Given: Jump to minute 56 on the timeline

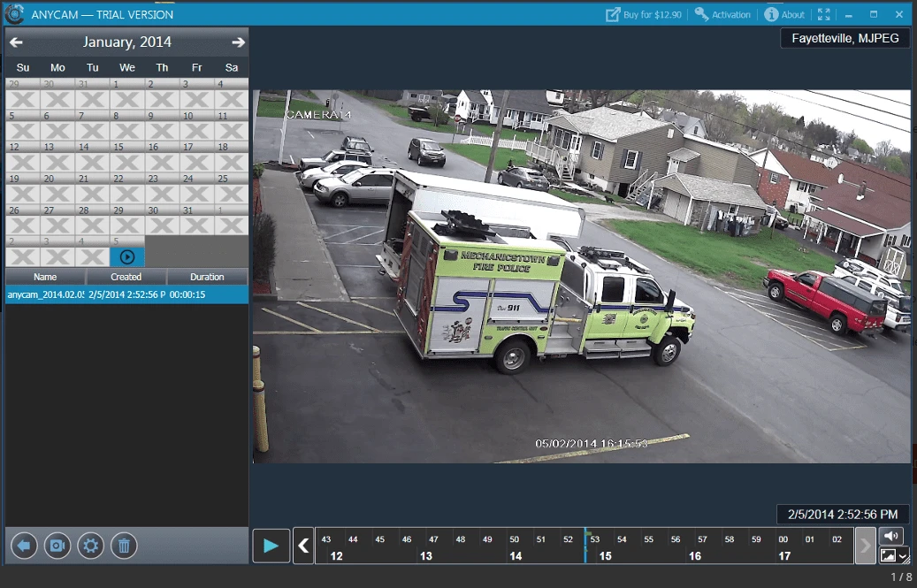Looking at the screenshot, I should click(676, 538).
